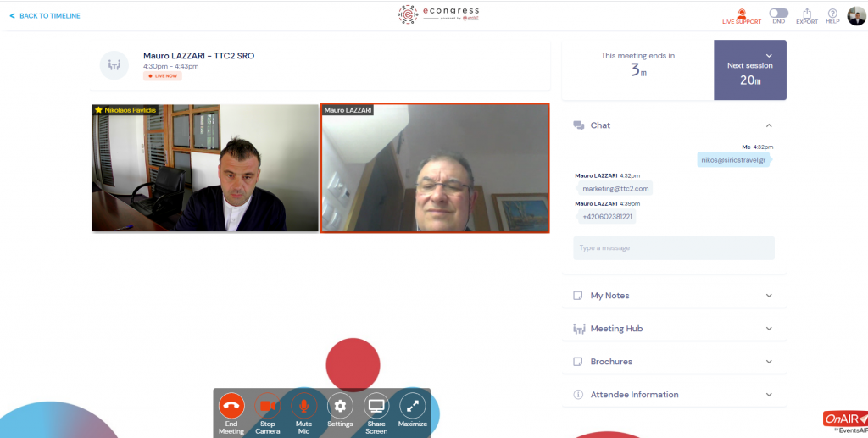The height and width of the screenshot is (438, 868).
Task: Collapse the Chat section
Action: [769, 125]
